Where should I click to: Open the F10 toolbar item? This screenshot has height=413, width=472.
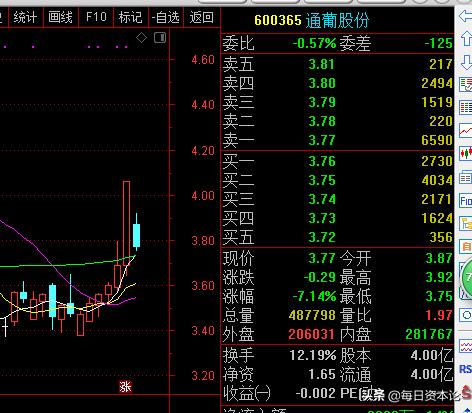coord(96,17)
